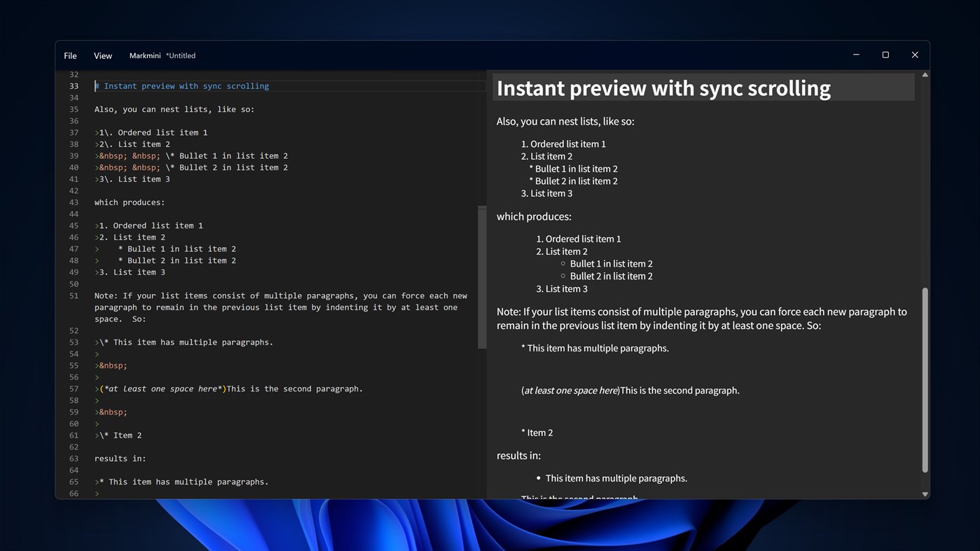Image resolution: width=980 pixels, height=551 pixels.
Task: Select the rendered heading Instant preview with sync scrolling
Action: [x=663, y=88]
